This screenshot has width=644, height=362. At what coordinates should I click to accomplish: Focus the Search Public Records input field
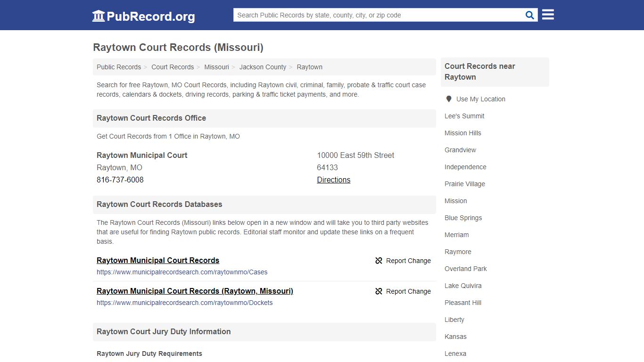[378, 15]
